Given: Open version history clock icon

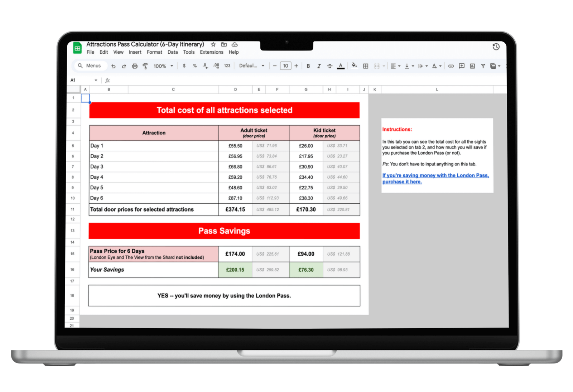Looking at the screenshot, I should [x=496, y=47].
